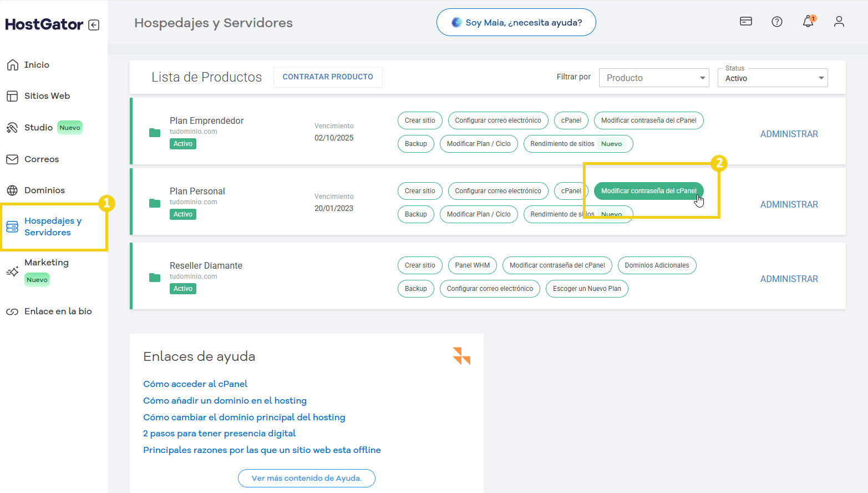Open the billing card icon in header
The image size is (868, 493).
[x=746, y=22]
